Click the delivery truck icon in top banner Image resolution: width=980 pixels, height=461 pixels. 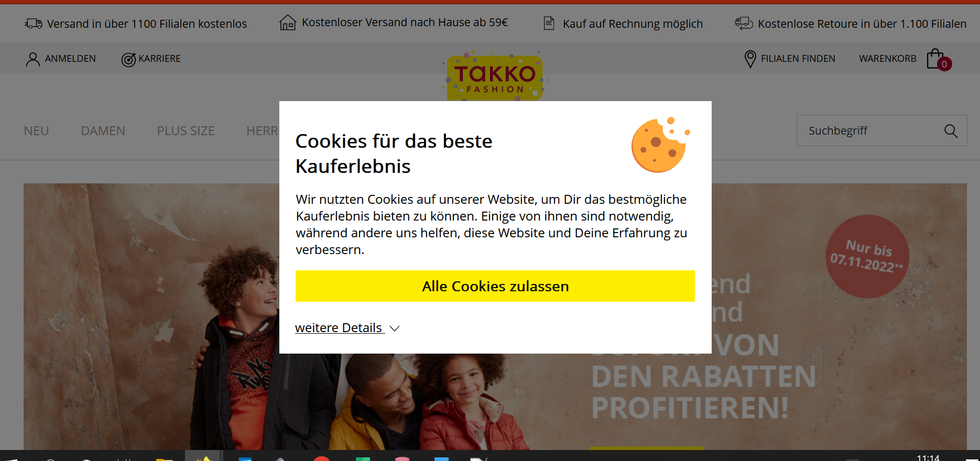coord(34,24)
